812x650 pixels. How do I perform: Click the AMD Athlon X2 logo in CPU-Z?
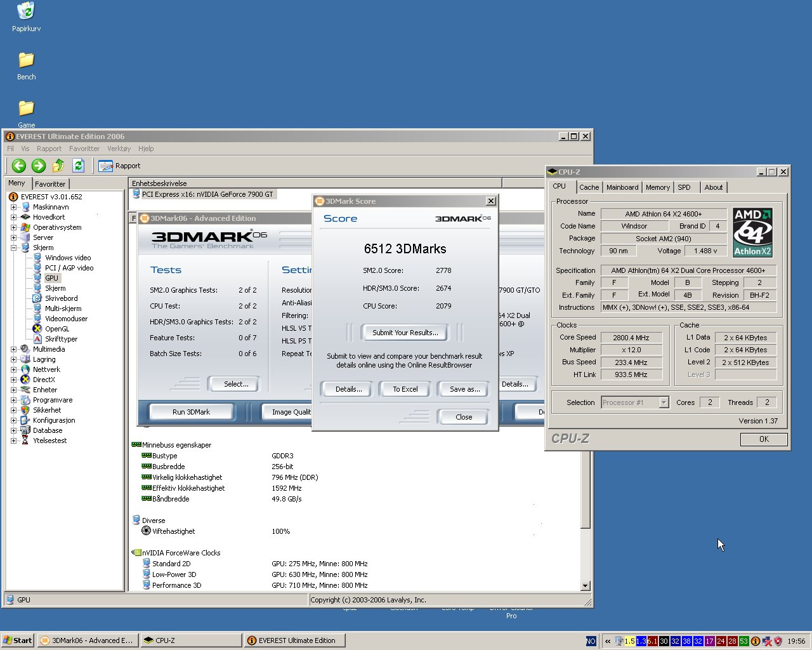pos(752,232)
